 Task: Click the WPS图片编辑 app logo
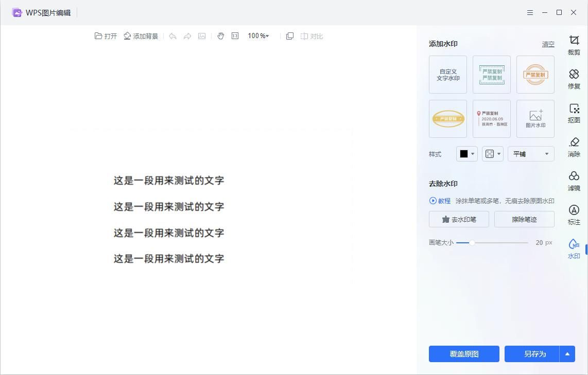[x=17, y=12]
